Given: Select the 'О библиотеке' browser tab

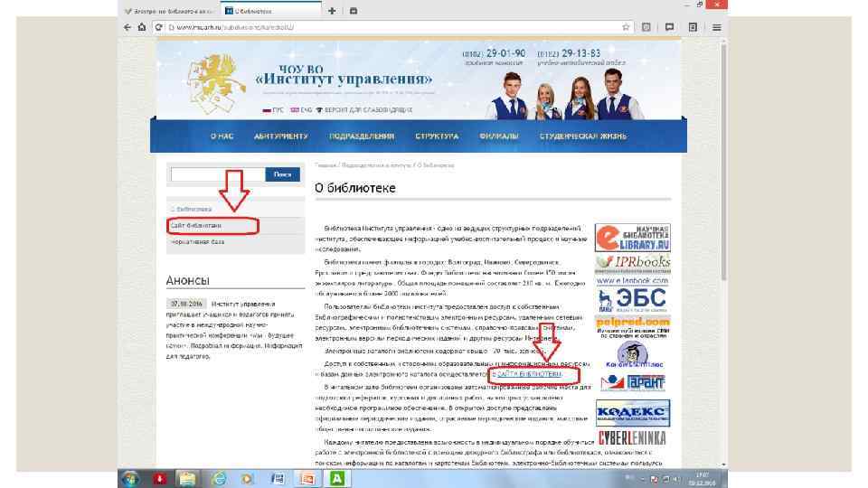Looking at the screenshot, I should coord(270,11).
